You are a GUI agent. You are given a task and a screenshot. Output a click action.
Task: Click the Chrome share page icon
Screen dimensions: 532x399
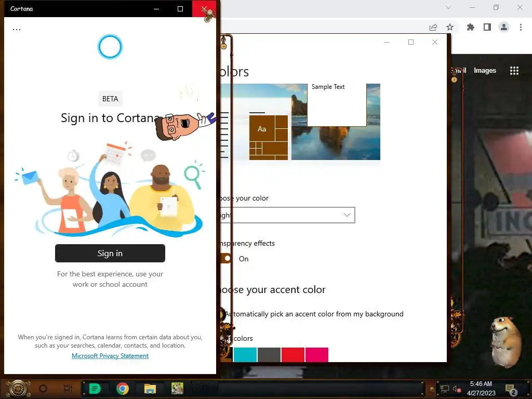pos(433,27)
